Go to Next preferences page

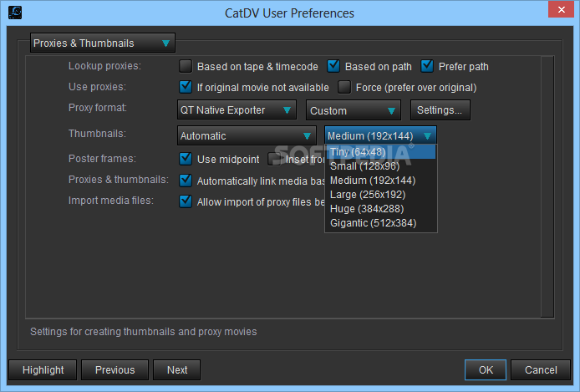point(177,369)
